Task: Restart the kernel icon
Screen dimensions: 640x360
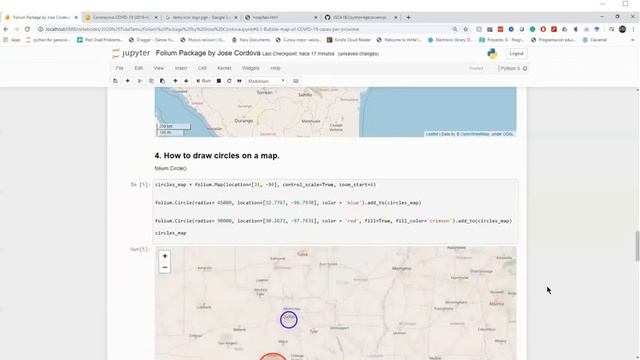Action: click(229, 81)
